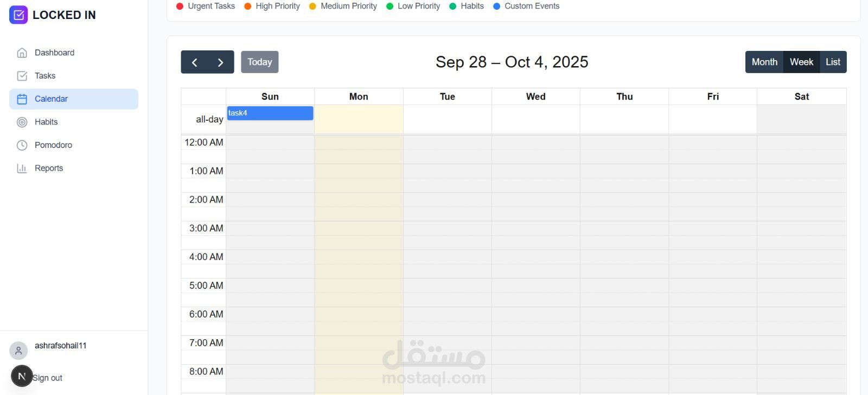Switch calendar to List view

pos(833,62)
